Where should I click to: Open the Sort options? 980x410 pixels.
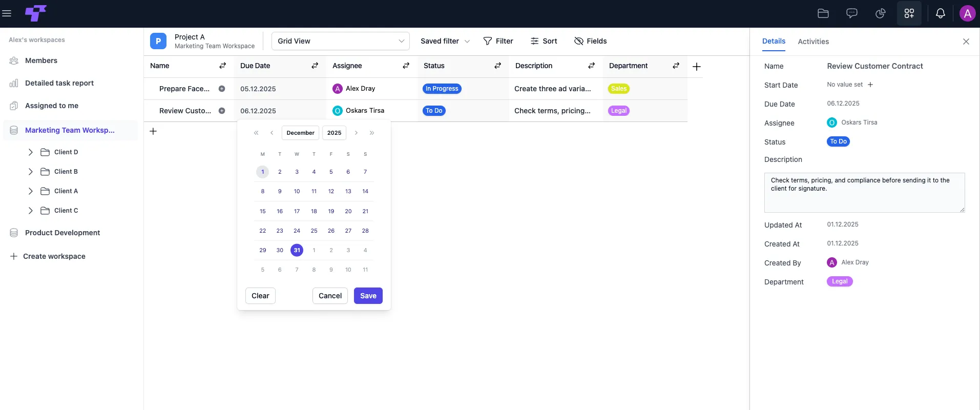tap(544, 41)
